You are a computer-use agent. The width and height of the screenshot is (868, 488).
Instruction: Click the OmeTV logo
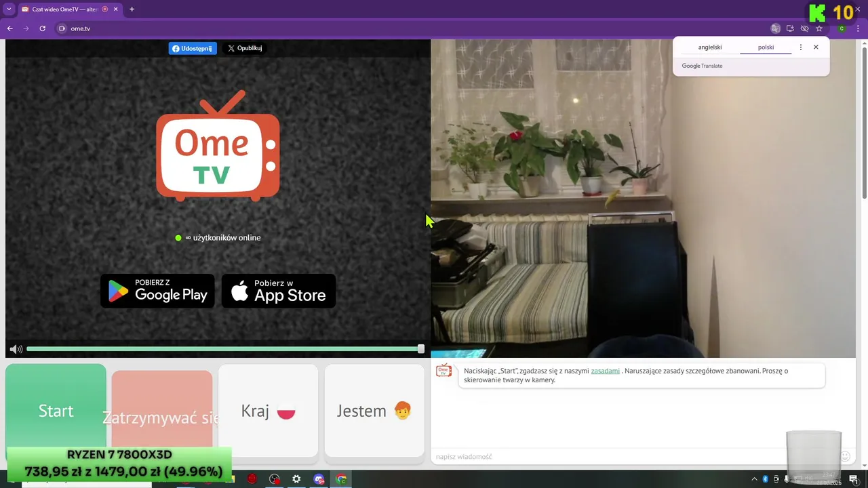click(x=218, y=146)
